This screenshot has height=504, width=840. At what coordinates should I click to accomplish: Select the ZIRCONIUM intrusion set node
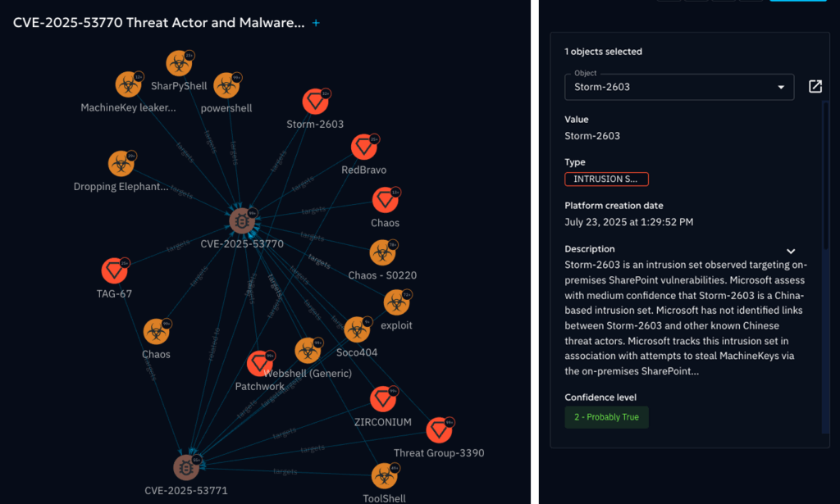382,399
